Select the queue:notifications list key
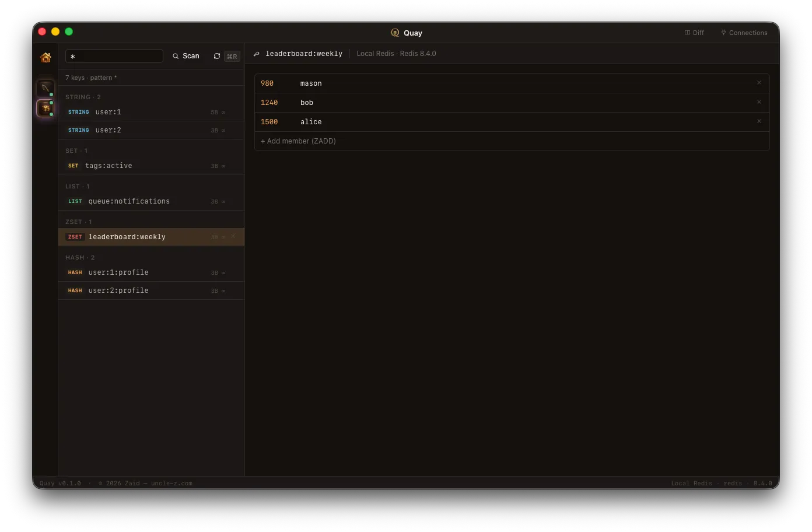This screenshot has width=812, height=532. (151, 201)
